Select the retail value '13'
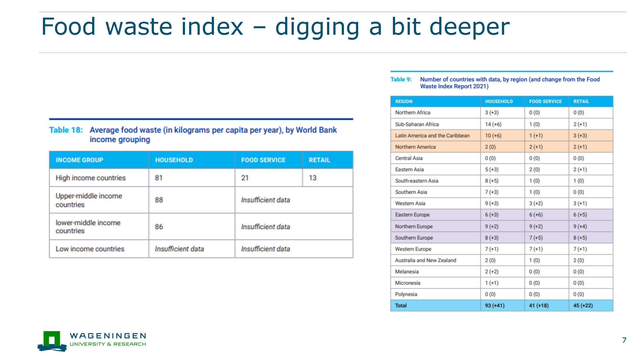 pos(313,178)
